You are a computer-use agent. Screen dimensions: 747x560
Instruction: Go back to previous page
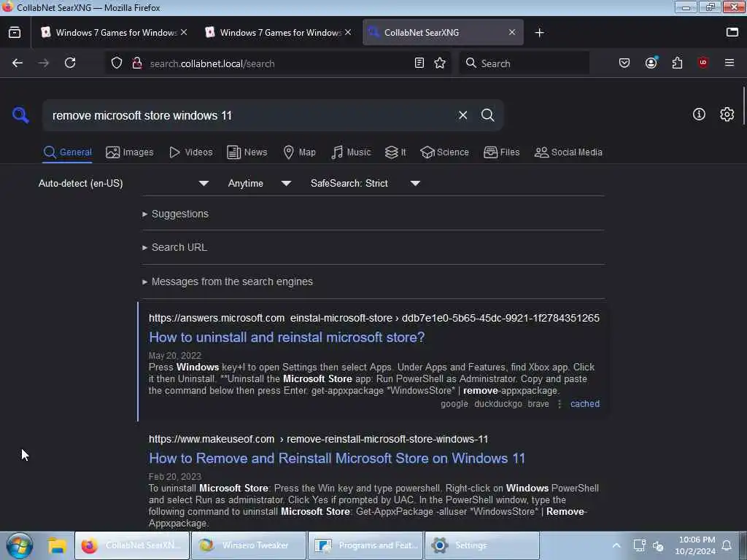[18, 63]
